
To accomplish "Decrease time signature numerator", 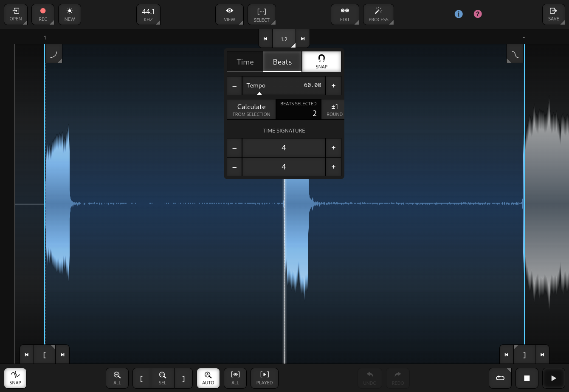I will click(x=234, y=147).
